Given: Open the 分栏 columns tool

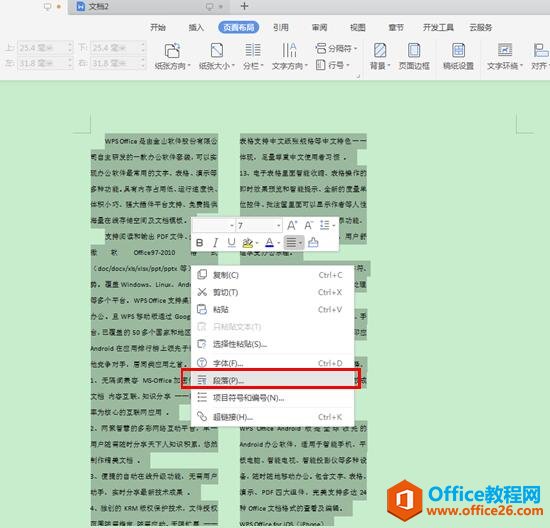Looking at the screenshot, I should click(253, 56).
